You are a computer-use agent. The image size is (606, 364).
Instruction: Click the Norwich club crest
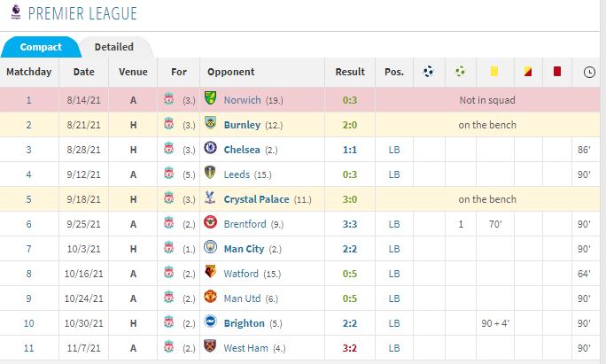pos(210,100)
